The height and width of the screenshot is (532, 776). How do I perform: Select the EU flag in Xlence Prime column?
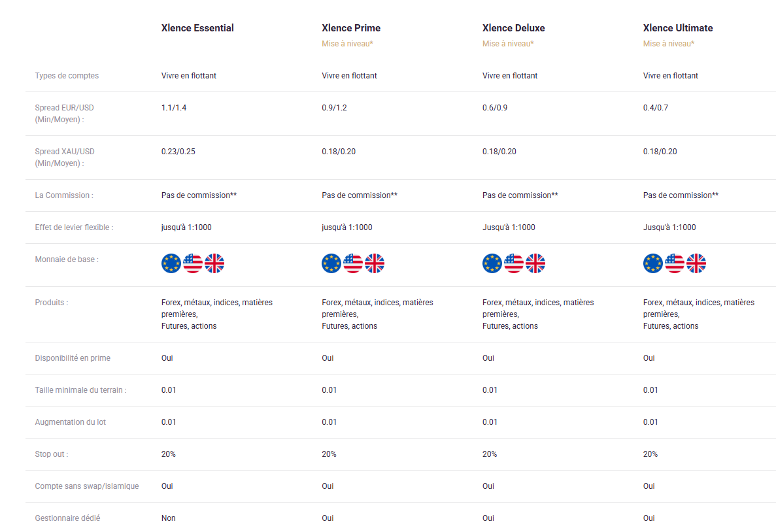[331, 263]
